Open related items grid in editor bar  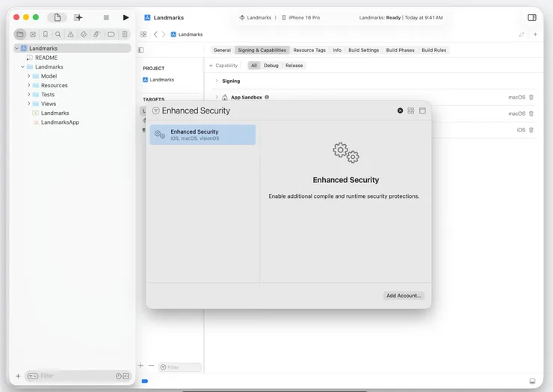click(143, 34)
